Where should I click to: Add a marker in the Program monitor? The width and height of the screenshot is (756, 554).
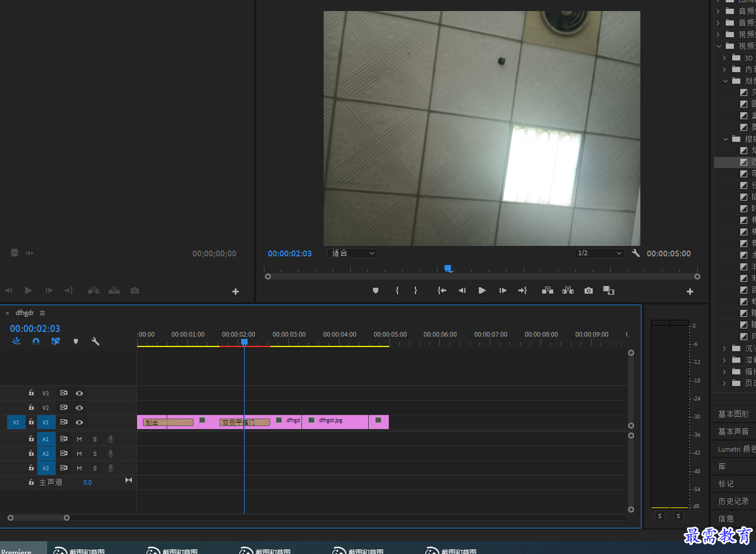pos(375,291)
